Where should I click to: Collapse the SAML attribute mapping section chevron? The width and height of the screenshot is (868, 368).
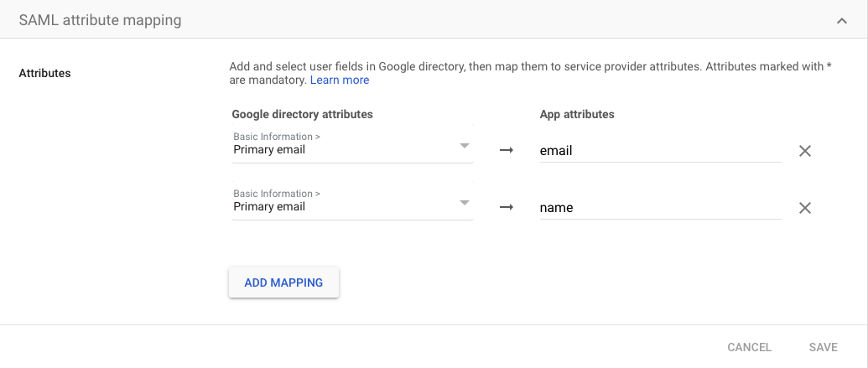click(x=842, y=21)
